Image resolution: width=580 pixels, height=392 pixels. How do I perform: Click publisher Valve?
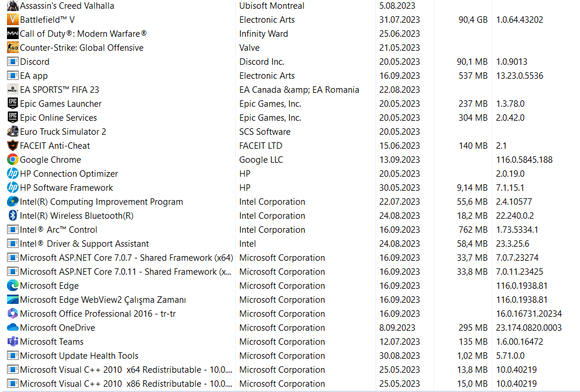coord(249,48)
